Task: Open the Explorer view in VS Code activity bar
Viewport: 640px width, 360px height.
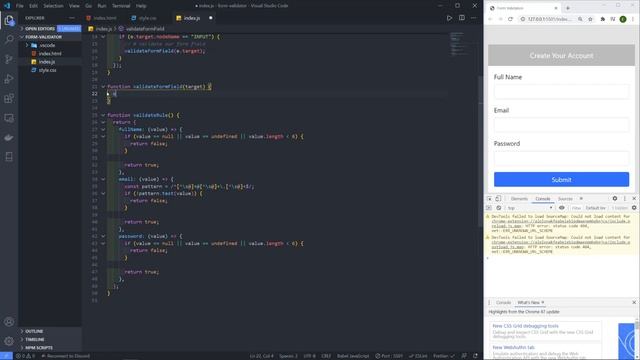Action: 9,20
